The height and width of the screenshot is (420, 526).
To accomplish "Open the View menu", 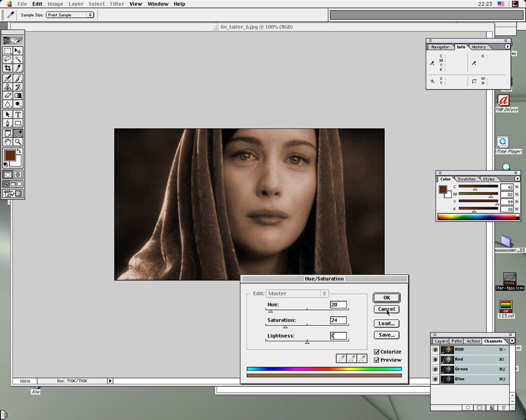I will (x=136, y=4).
